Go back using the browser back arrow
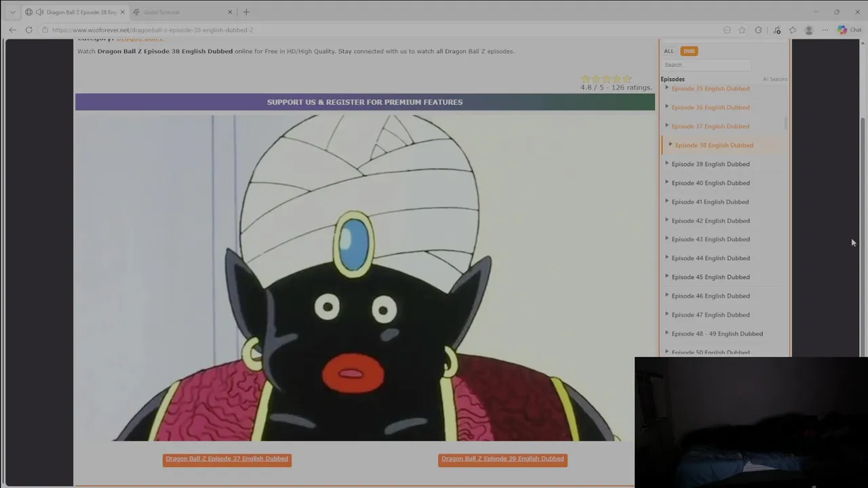 coord(12,30)
